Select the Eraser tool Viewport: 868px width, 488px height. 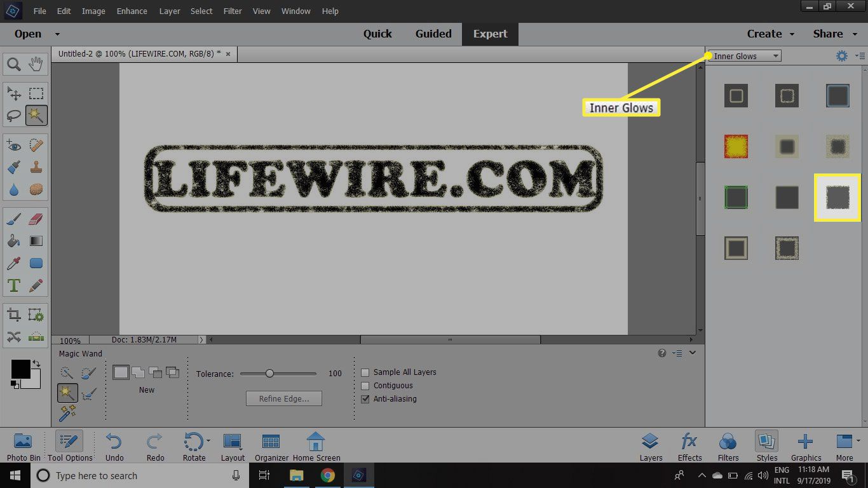(36, 220)
